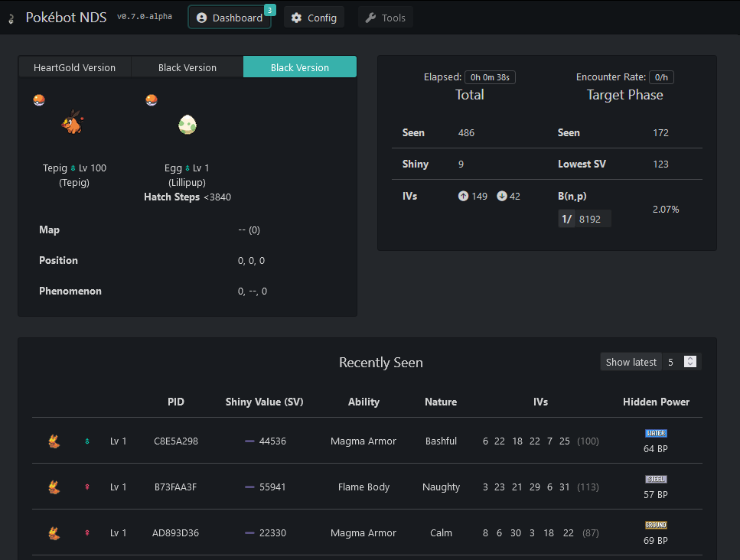Click the Elapsed time badge 0h 0m 38s
Screen dimensions: 740x560
(490, 77)
